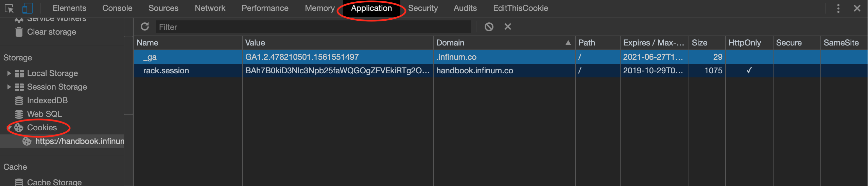The width and height of the screenshot is (868, 186).
Task: Refresh the cookies table
Action: (145, 26)
